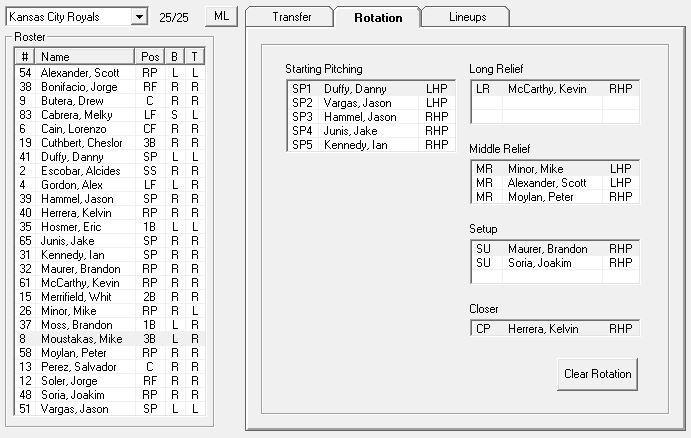Switch to the Lineups tab
The width and height of the screenshot is (691, 438).
pos(467,17)
